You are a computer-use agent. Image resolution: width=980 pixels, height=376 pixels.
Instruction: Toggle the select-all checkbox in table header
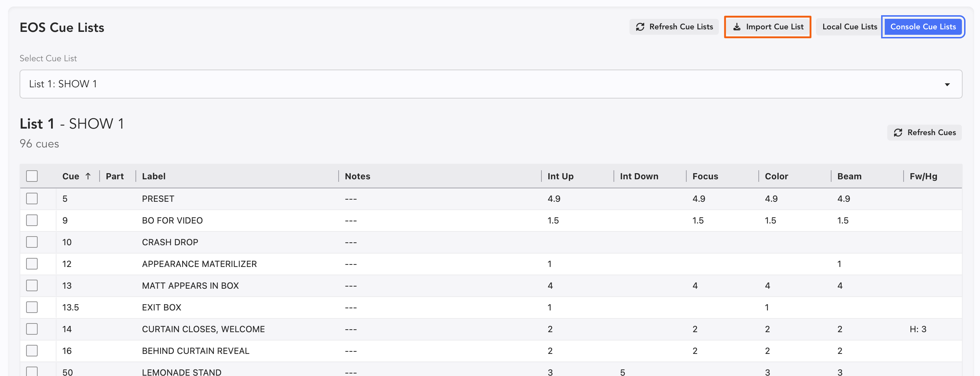(x=32, y=176)
